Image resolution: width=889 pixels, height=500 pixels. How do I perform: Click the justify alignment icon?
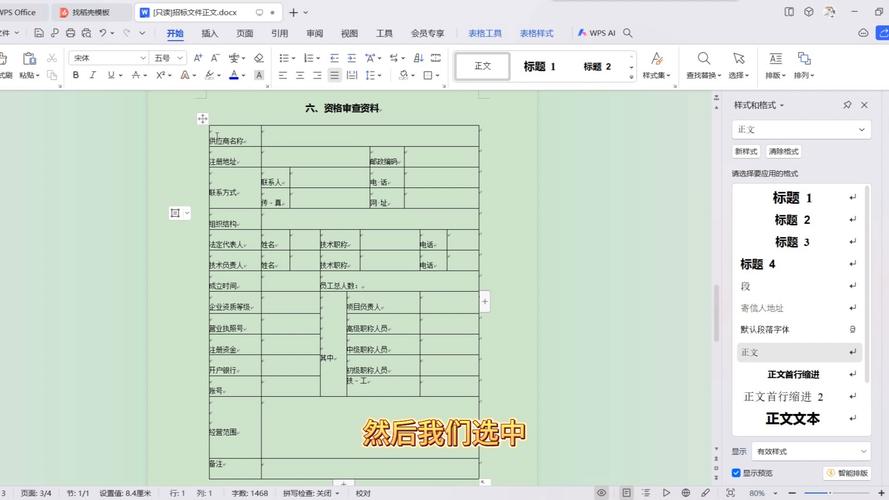(335, 75)
